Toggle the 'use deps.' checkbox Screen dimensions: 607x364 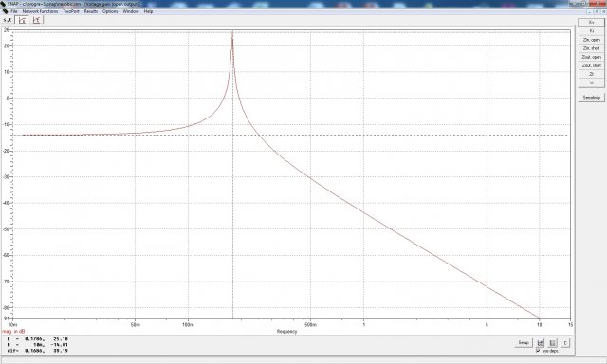(x=538, y=351)
